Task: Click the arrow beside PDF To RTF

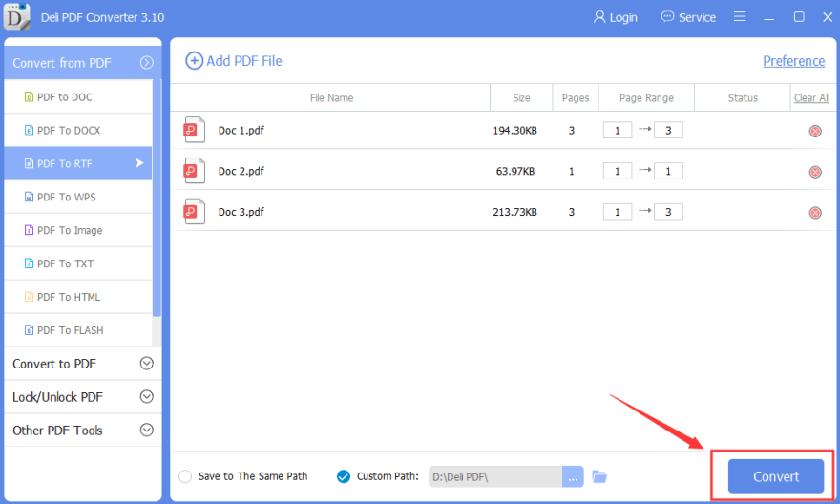Action: (x=139, y=163)
